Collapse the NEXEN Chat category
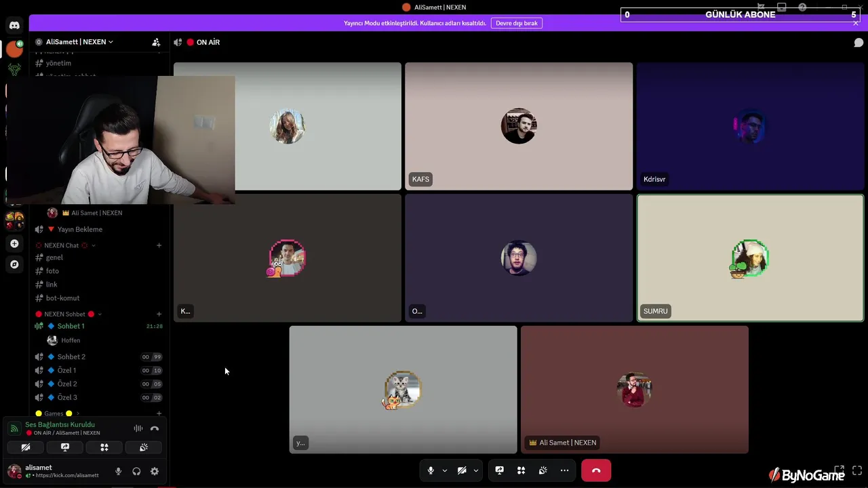This screenshot has height=488, width=868. pos(65,245)
